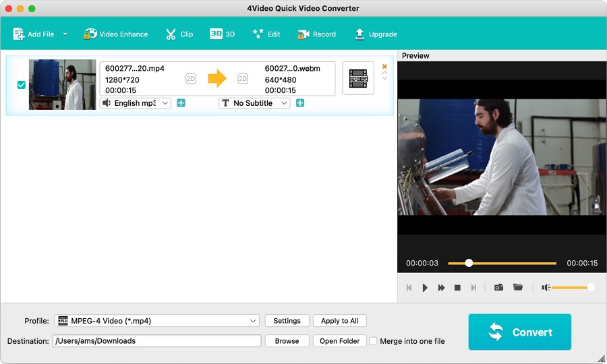This screenshot has height=364, width=607.
Task: Mute audio via speaker icon
Action: (546, 288)
